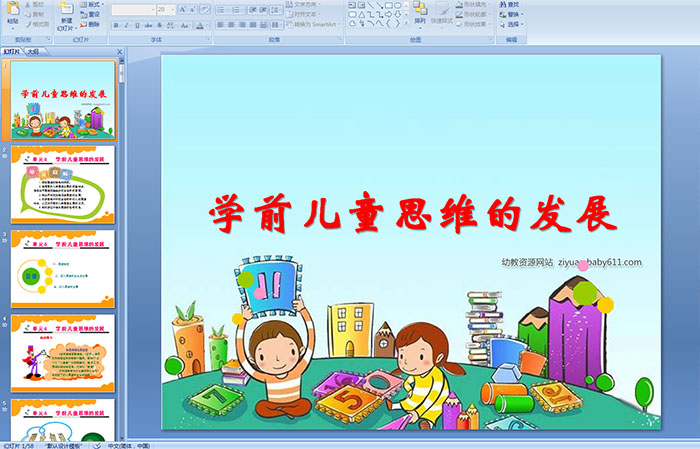Open the Drawing group dialog launcher
Viewport: 700px width, 449px height.
pos(491,39)
